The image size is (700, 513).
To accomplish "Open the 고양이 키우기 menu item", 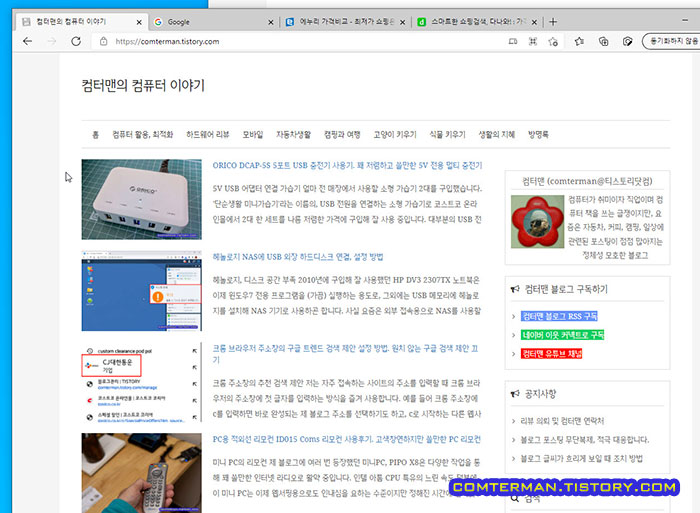I will 395,134.
